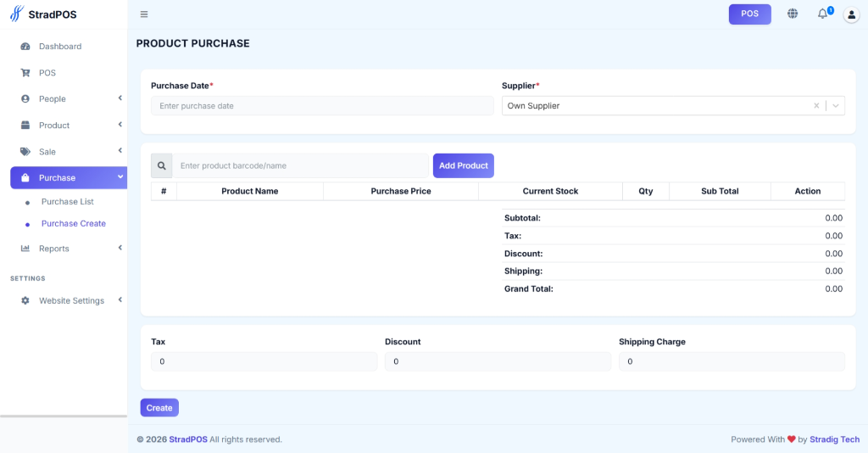Expand the Reports menu chevron
Viewport: 868px width, 453px height.
click(120, 248)
